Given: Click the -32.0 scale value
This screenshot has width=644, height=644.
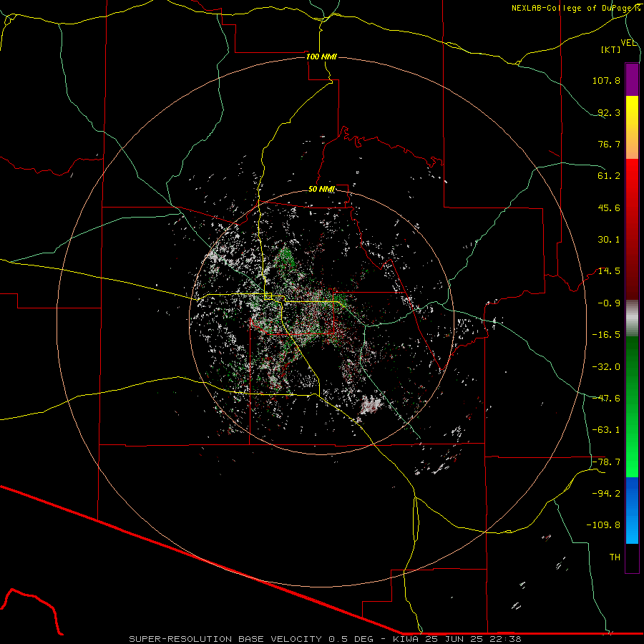Looking at the screenshot, I should click(x=606, y=367).
